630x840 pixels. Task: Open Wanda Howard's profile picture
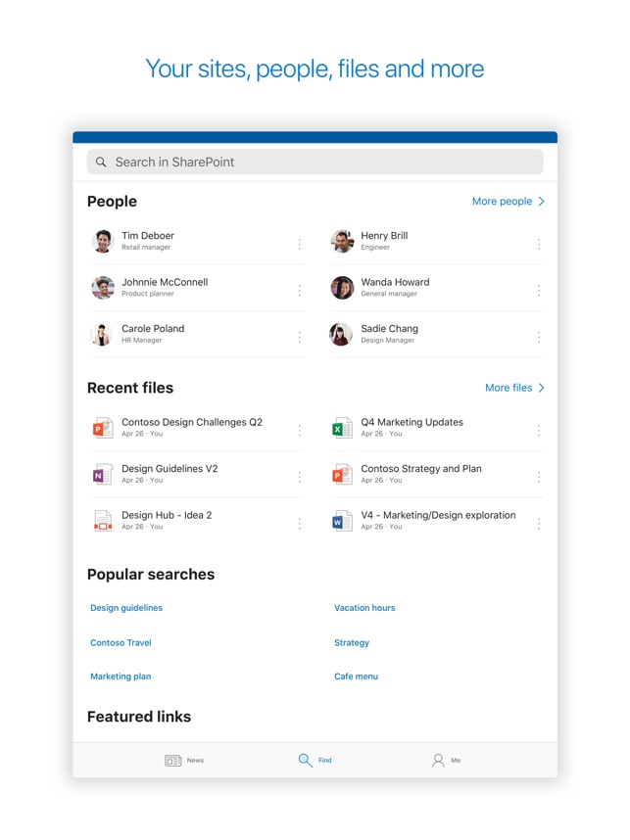click(342, 288)
